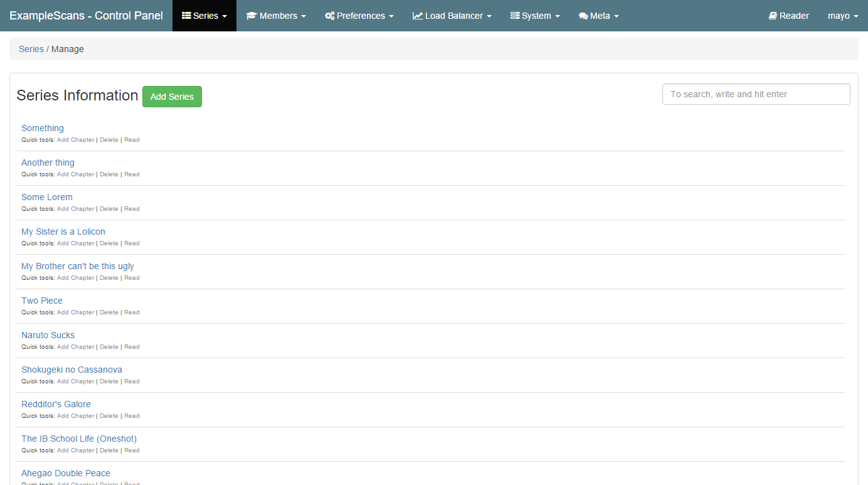Delete My Sister is a Lolicon series

[109, 243]
